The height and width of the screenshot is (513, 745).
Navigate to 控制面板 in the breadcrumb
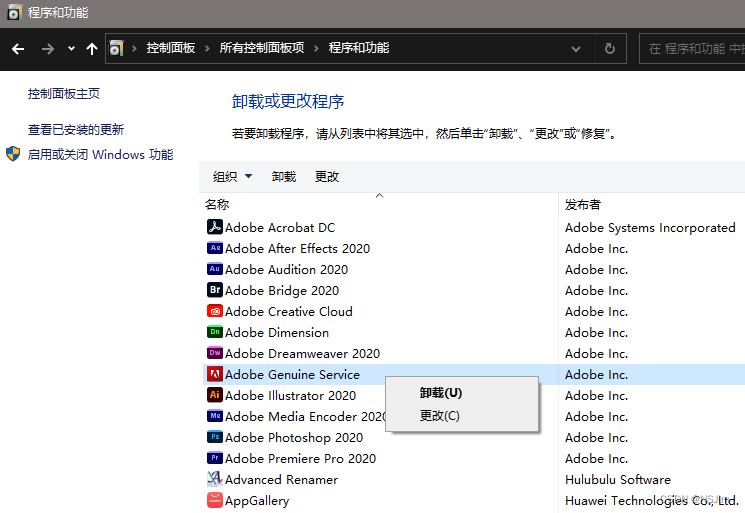(x=171, y=48)
